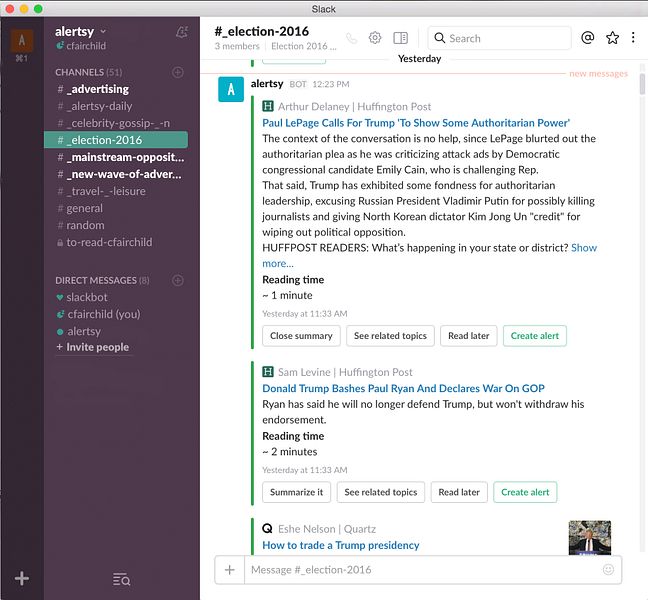Image resolution: width=648 pixels, height=600 pixels.
Task: Open the Paul LePage Calls For Trump article link
Action: pos(416,123)
